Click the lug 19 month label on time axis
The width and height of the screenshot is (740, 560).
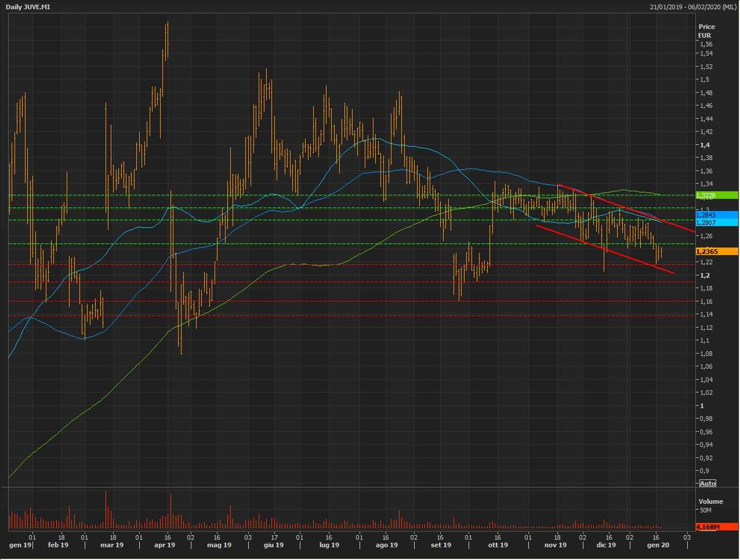pos(329,545)
